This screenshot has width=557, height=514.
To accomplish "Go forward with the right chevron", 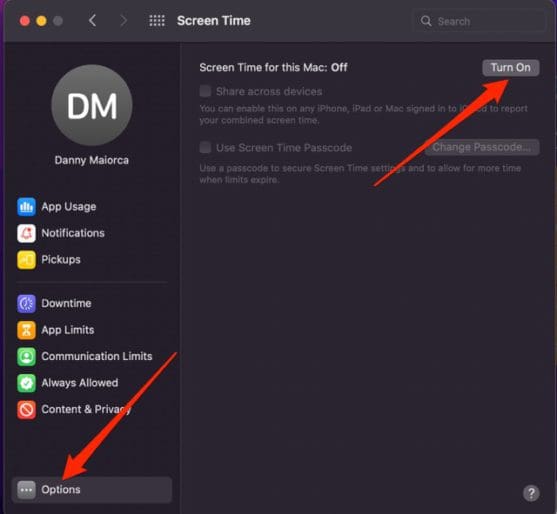I will pos(123,21).
